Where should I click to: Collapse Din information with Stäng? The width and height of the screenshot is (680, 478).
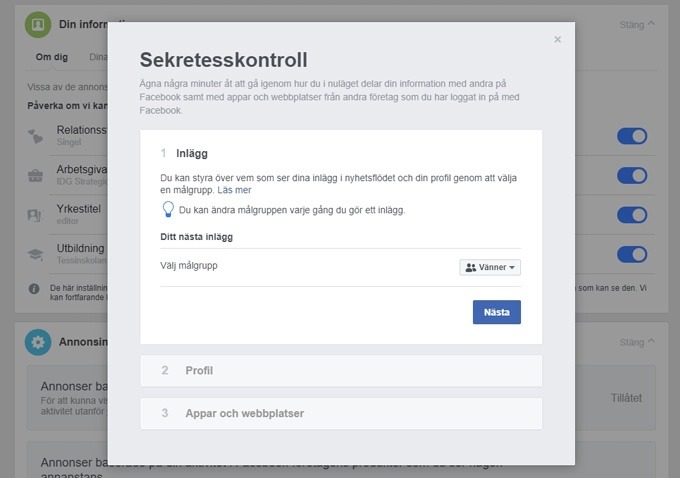coord(637,25)
